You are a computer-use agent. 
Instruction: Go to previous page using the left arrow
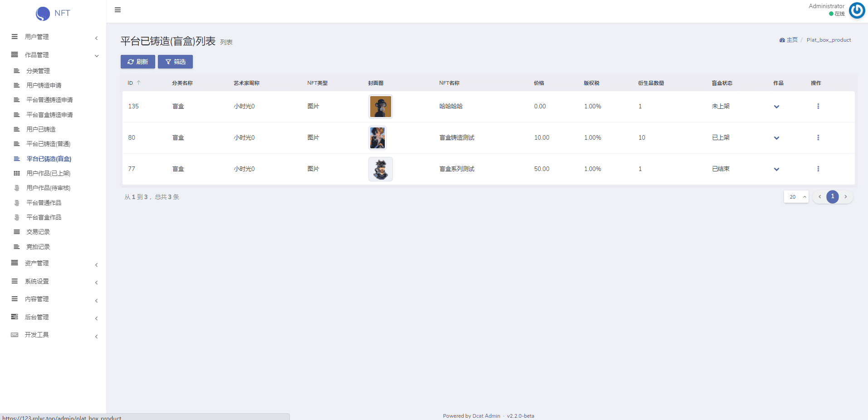tap(819, 197)
